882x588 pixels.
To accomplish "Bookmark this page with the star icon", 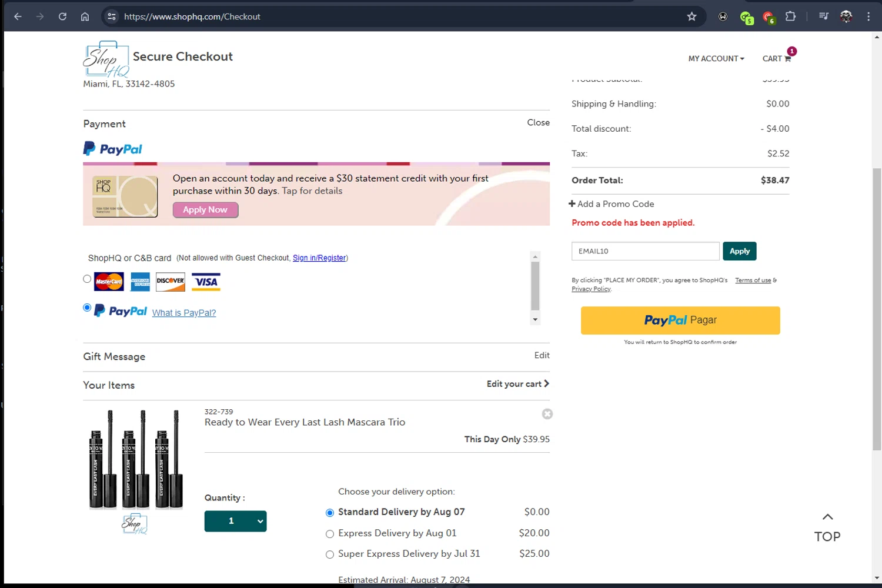I will click(x=691, y=16).
